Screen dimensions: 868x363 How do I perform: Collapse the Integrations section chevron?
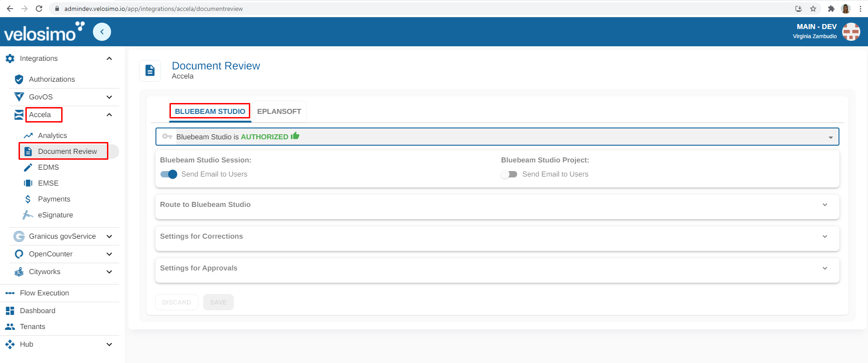click(x=109, y=59)
